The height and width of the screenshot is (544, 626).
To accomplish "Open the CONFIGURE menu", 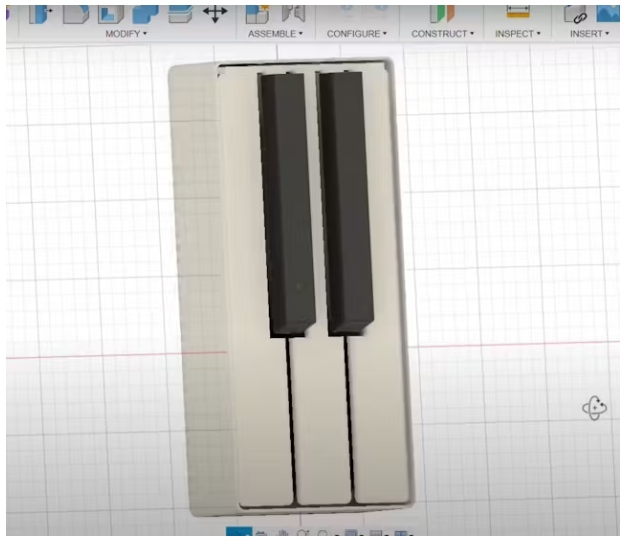I will click(x=357, y=33).
